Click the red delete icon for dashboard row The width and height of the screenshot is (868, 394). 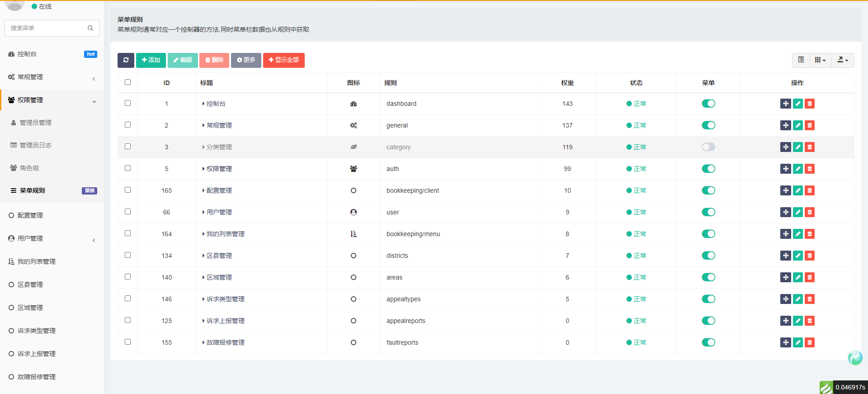click(810, 104)
